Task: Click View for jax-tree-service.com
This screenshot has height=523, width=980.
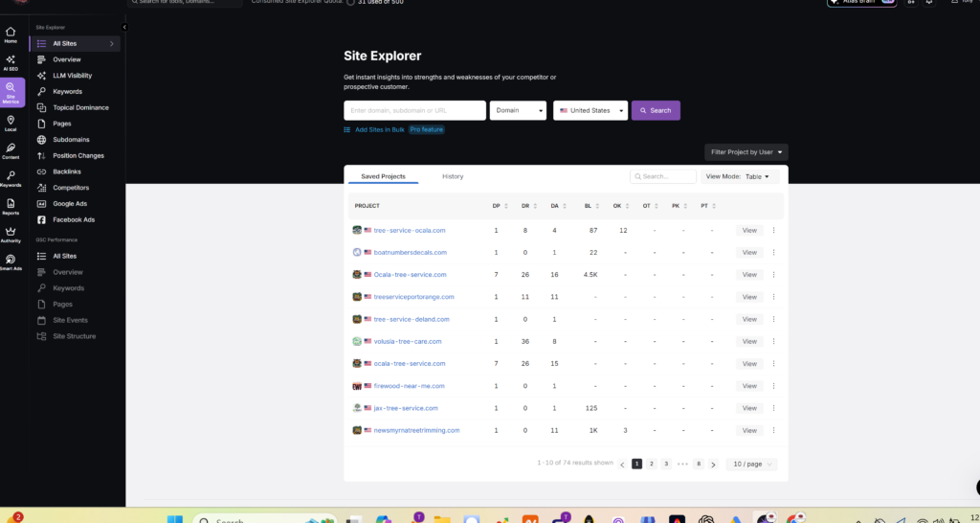Action: (749, 408)
